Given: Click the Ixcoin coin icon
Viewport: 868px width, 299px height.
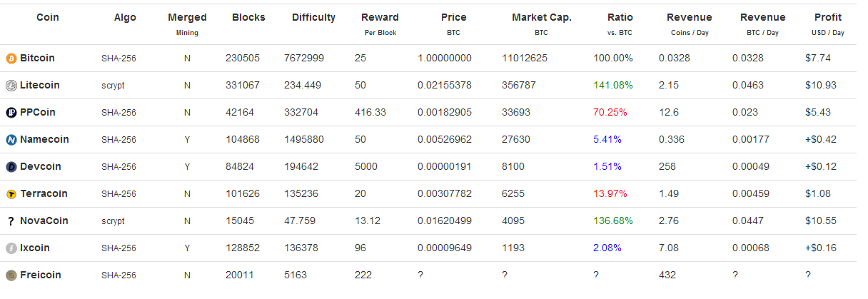Looking at the screenshot, I should click(11, 248).
